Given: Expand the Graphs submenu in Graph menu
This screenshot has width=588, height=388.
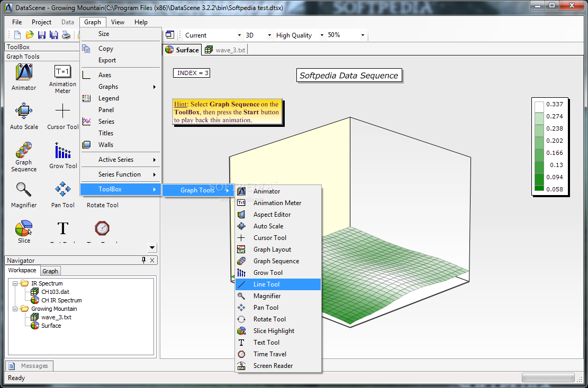Looking at the screenshot, I should [121, 87].
